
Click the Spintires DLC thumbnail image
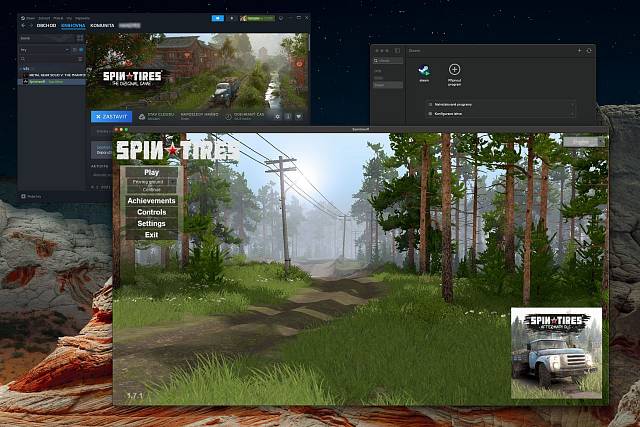tap(556, 353)
